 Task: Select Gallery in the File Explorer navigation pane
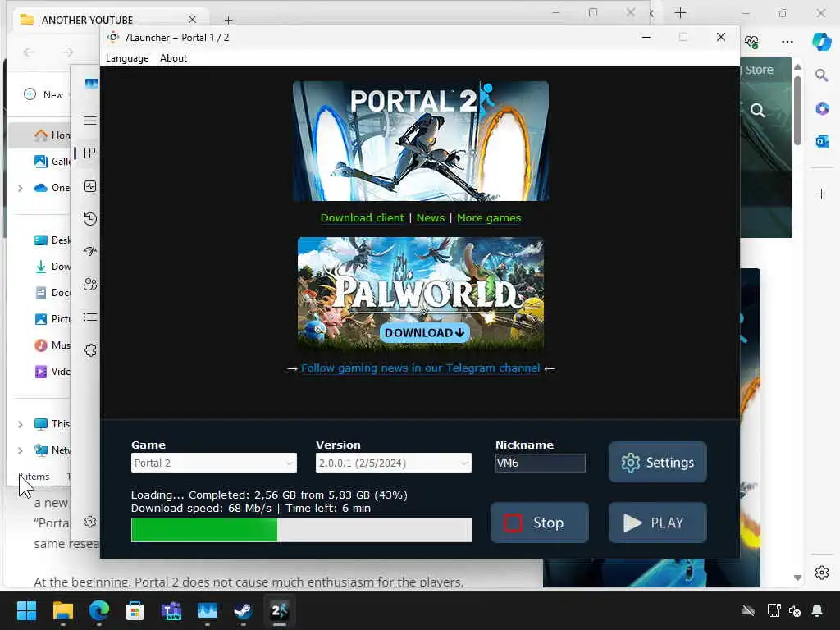point(52,162)
